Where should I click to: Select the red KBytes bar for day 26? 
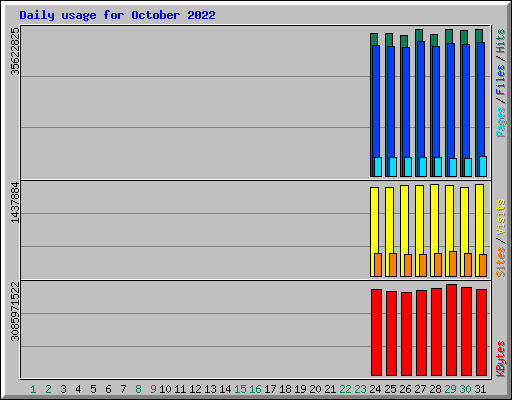[406, 334]
